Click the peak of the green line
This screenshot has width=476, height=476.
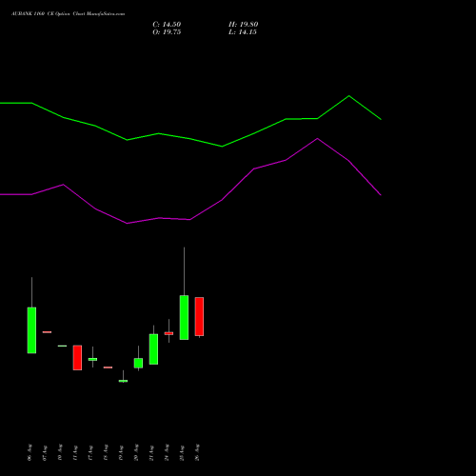coord(349,96)
